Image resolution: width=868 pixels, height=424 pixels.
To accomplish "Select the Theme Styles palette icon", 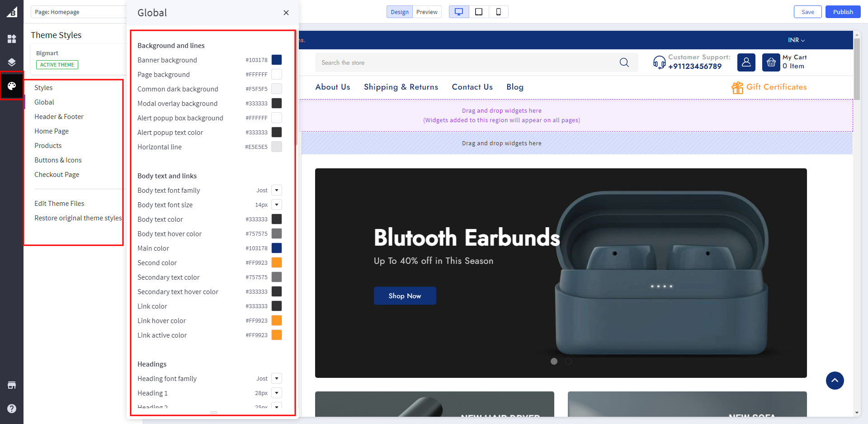I will [x=12, y=86].
